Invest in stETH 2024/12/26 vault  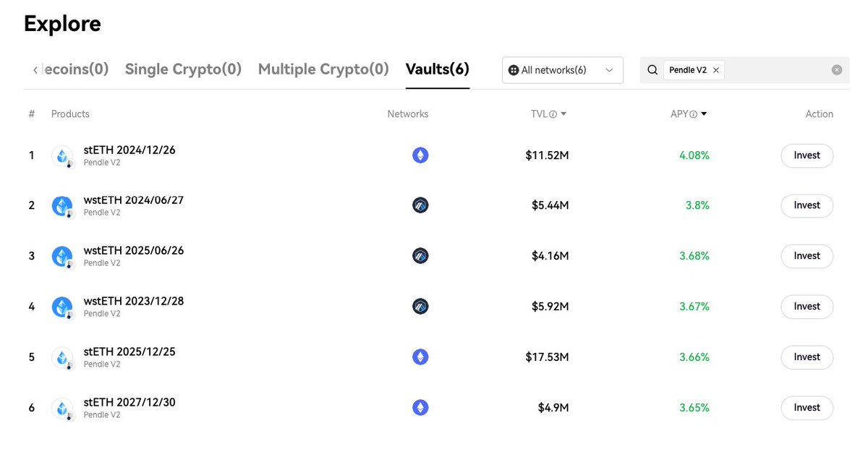pos(807,155)
